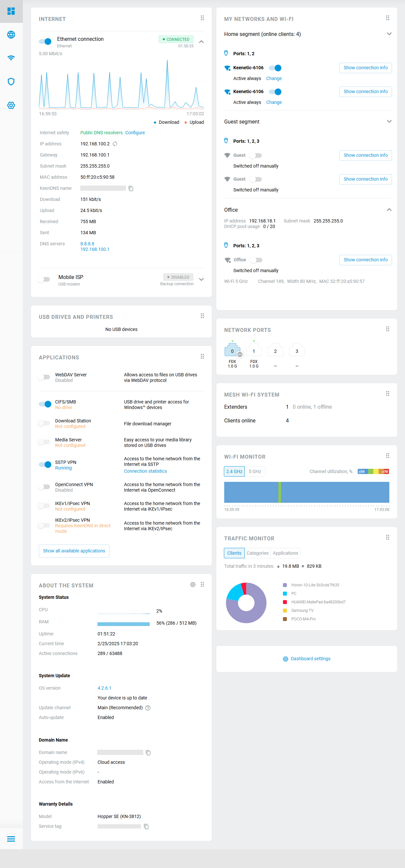Screen dimensions: 405x868
Task: Select the Categories tab in Traffic Monitor
Action: [x=257, y=553]
